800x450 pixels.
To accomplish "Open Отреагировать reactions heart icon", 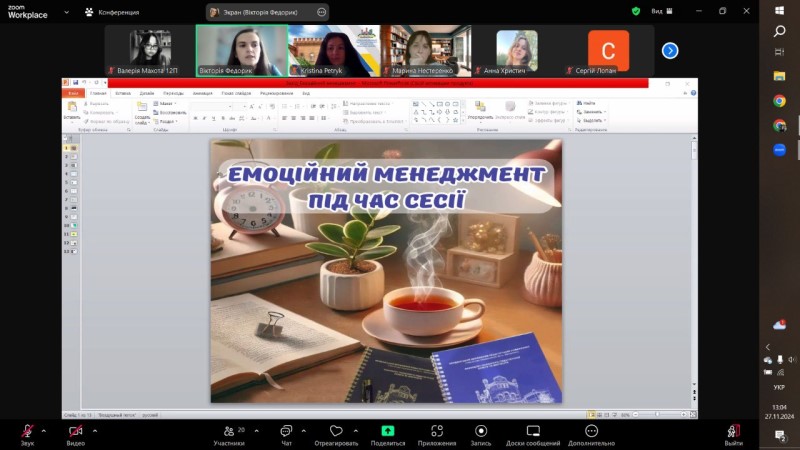I will pos(336,431).
